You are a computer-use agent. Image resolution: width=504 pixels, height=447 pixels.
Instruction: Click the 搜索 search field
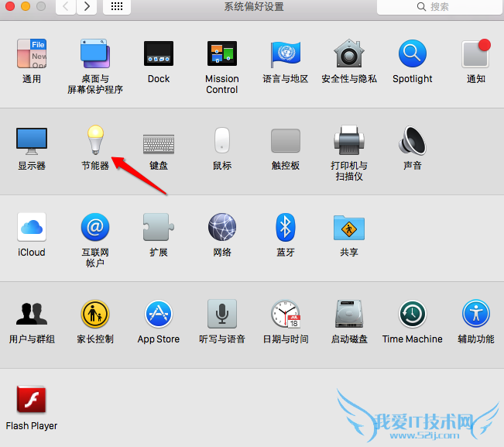tap(439, 7)
